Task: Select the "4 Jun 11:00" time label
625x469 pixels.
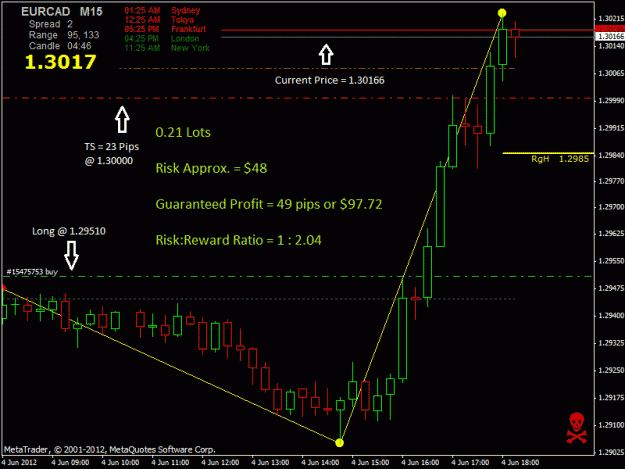Action: coord(170,462)
